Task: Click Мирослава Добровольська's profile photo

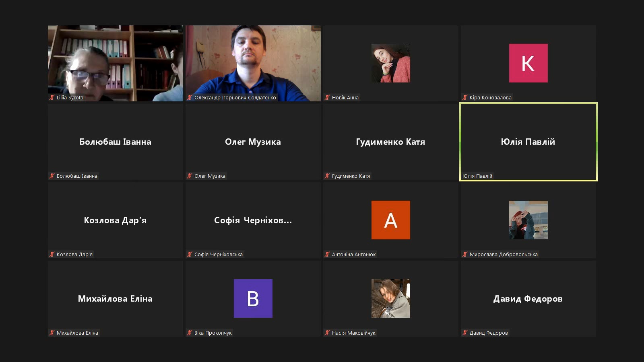Action: click(x=528, y=220)
